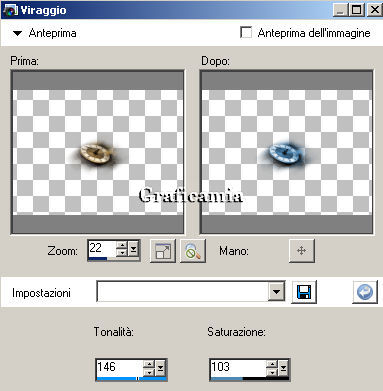This screenshot has width=383, height=391.
Task: Click the Dopo preview thumbnail
Action: [287, 152]
